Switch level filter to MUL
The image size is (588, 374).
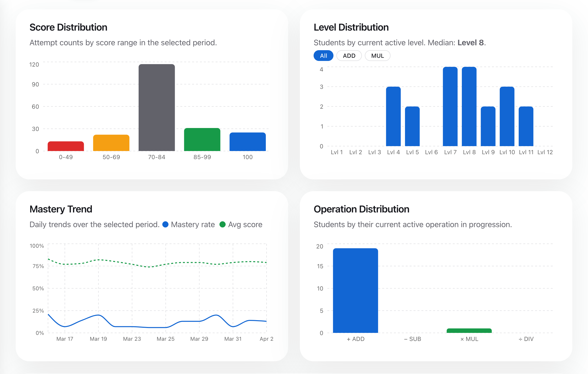(377, 56)
